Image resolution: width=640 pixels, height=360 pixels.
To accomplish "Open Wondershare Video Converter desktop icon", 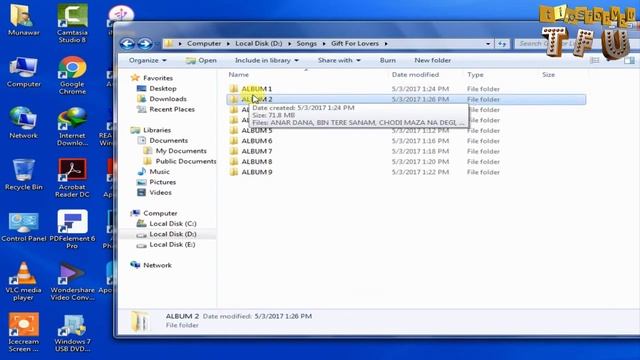I will click(72, 282).
